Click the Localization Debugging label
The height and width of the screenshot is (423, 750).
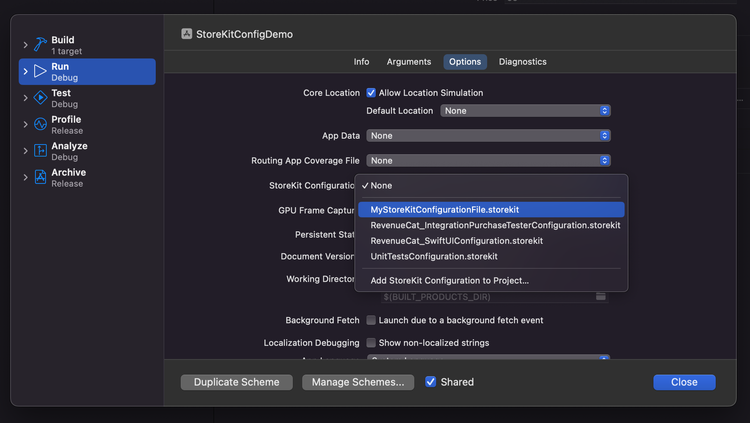coord(311,343)
